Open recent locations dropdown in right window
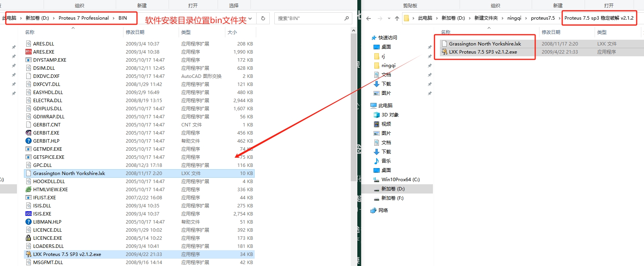The height and width of the screenshot is (266, 644). pyautogui.click(x=389, y=18)
